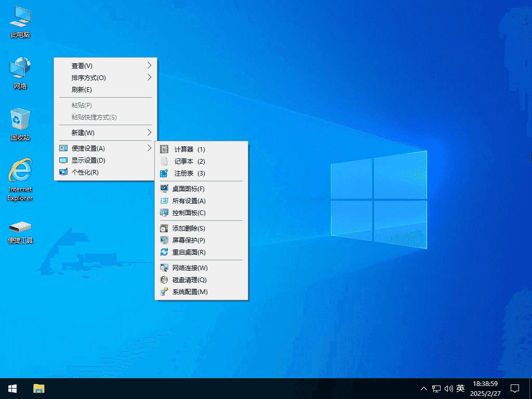Open File Explorer from the taskbar
Viewport: 532px width, 399px height.
[38, 389]
